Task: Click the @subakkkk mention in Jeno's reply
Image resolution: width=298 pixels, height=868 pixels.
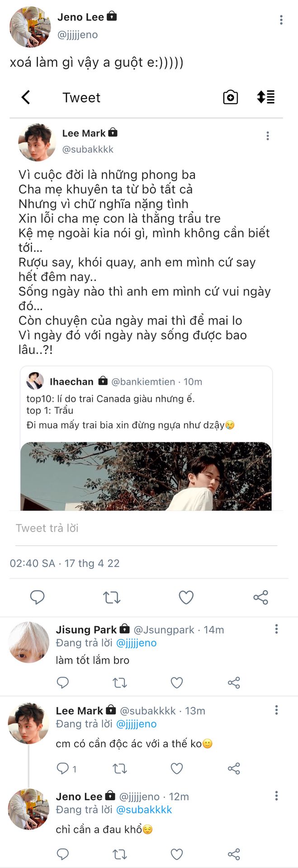Action: tap(144, 810)
